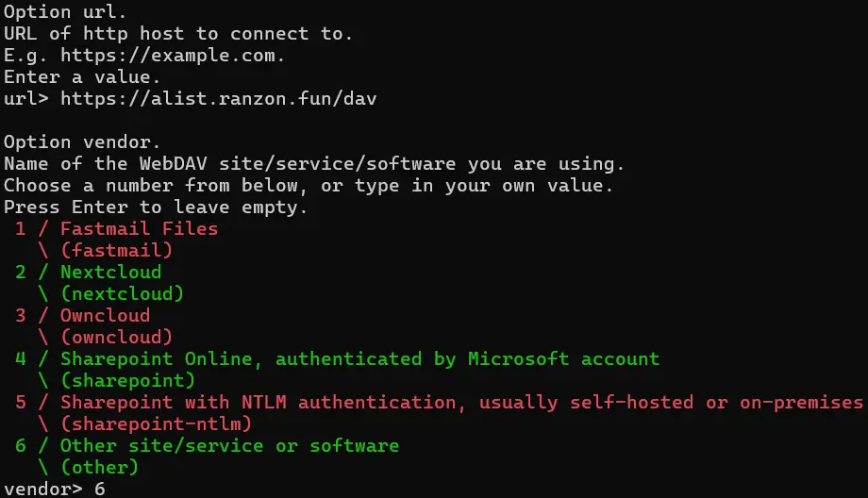Click the (sharepoint-ntlm) value text
This screenshot has width=868, height=498.
click(156, 423)
